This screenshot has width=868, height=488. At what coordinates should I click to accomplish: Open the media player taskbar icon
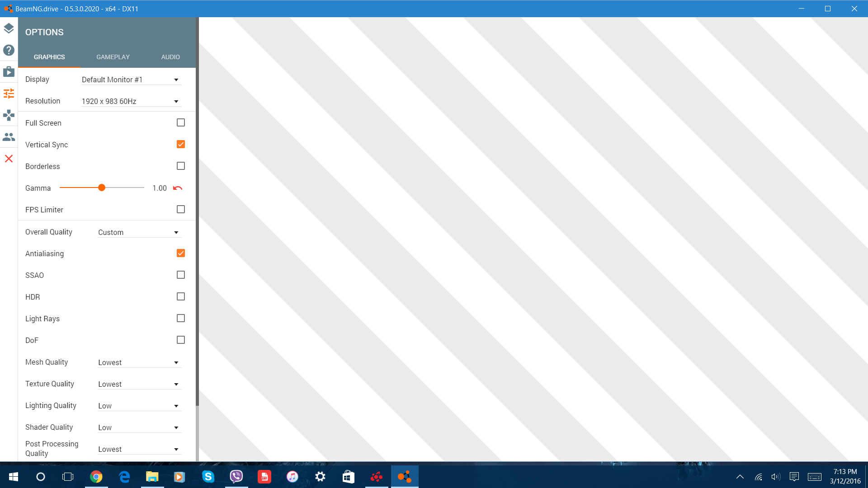179,477
